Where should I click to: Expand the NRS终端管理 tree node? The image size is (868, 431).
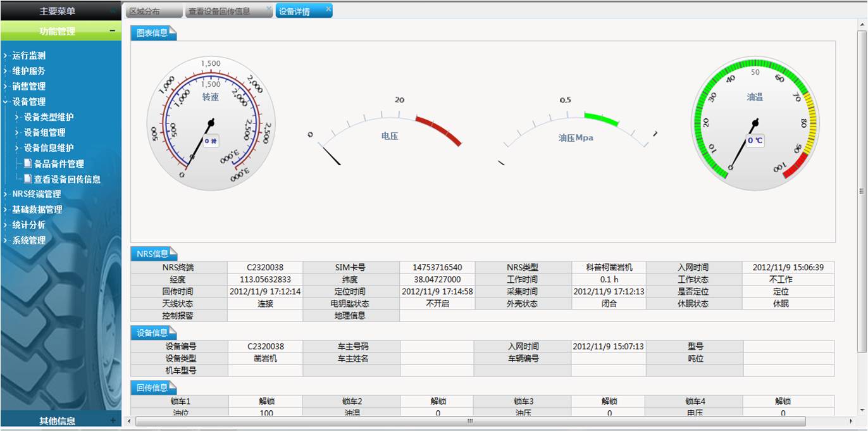pyautogui.click(x=5, y=194)
